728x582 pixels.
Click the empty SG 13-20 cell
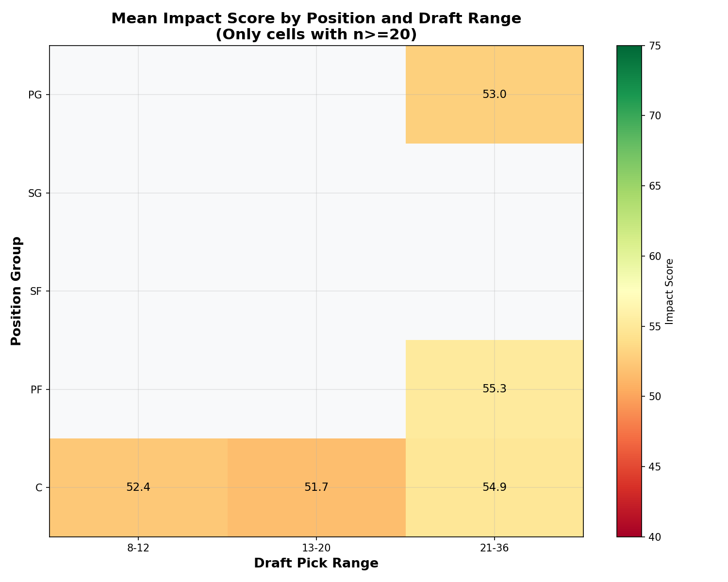click(316, 193)
